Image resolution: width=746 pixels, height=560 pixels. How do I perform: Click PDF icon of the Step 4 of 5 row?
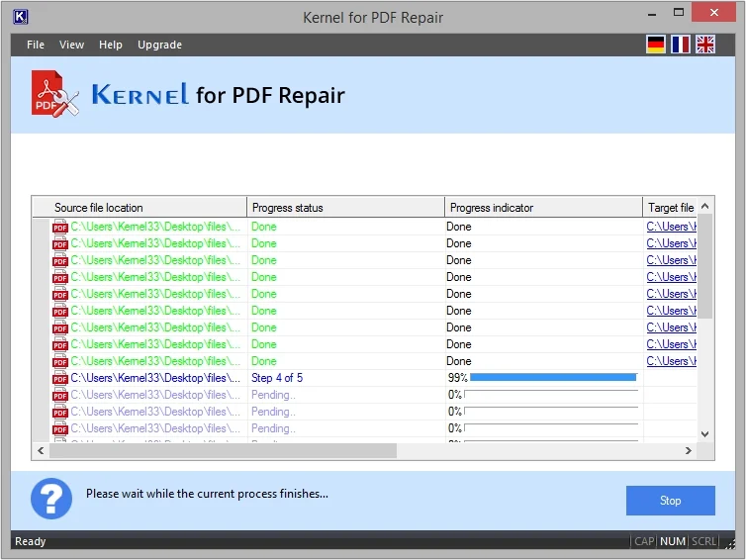pos(60,378)
